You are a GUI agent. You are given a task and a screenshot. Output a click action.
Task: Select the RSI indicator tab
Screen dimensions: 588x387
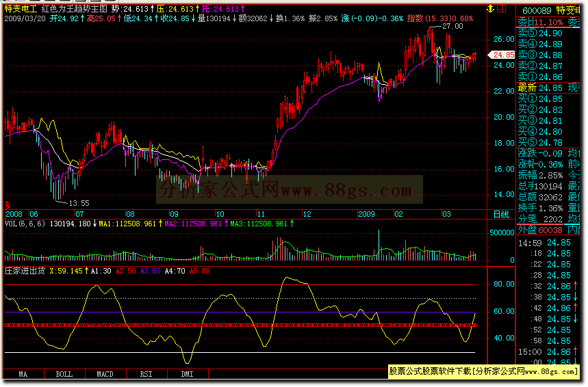(146, 374)
